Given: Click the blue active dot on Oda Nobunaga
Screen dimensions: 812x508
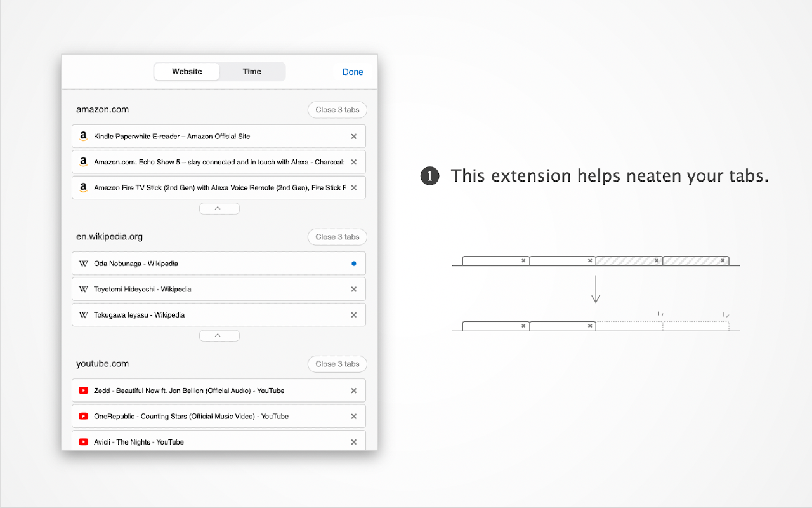Looking at the screenshot, I should [354, 264].
